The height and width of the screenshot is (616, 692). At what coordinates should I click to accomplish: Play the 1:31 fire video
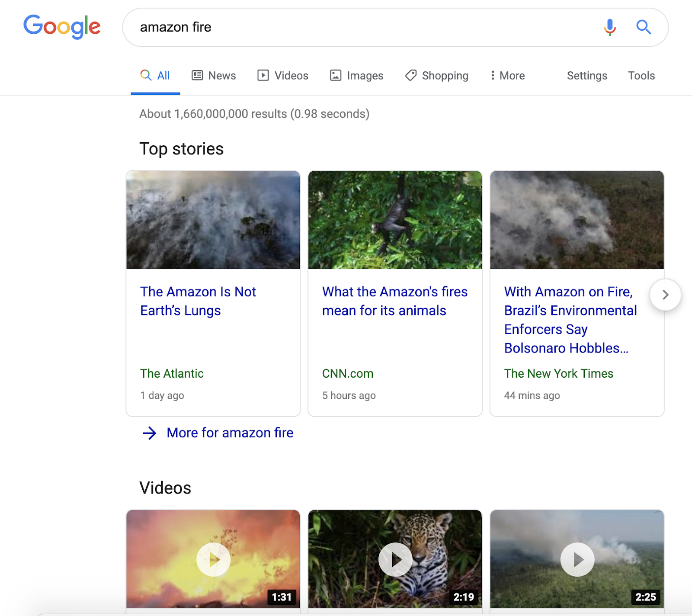pyautogui.click(x=213, y=559)
